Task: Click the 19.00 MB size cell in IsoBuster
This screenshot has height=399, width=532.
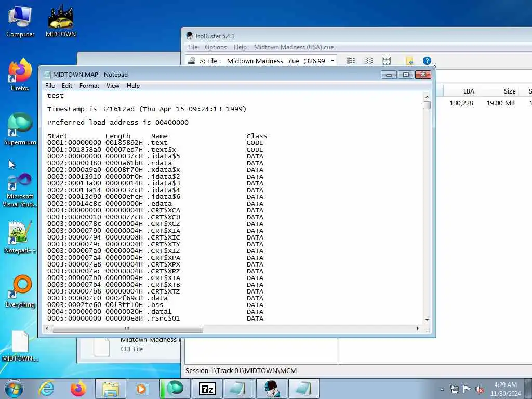Action: click(x=500, y=103)
